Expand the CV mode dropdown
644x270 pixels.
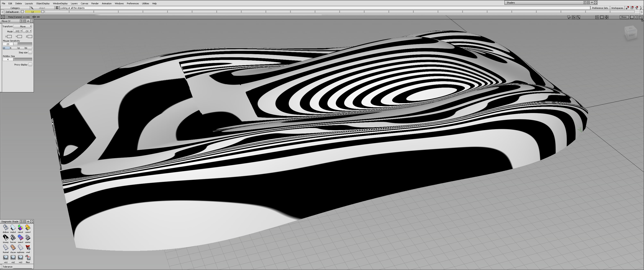click(x=27, y=31)
